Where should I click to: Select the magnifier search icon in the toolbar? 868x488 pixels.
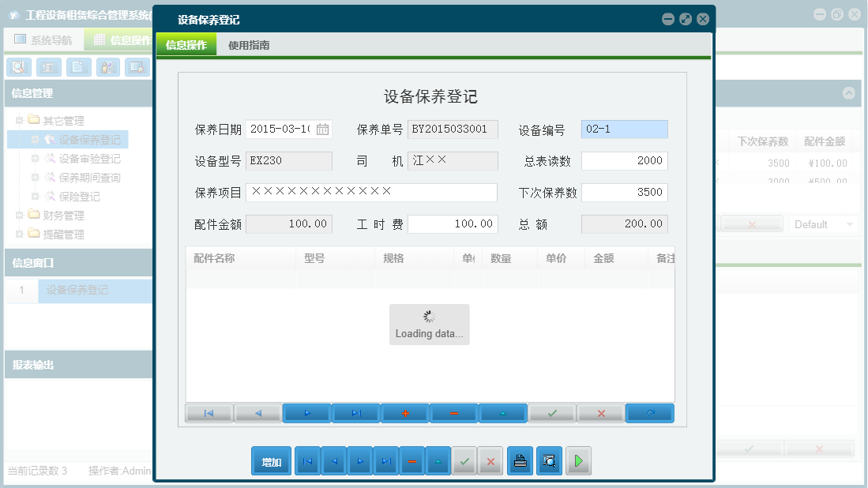coord(17,67)
